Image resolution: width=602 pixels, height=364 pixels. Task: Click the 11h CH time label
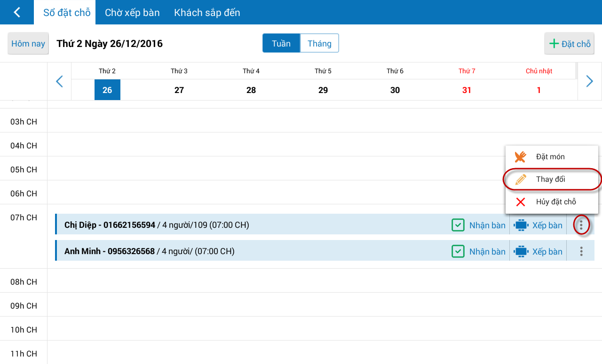coord(24,354)
